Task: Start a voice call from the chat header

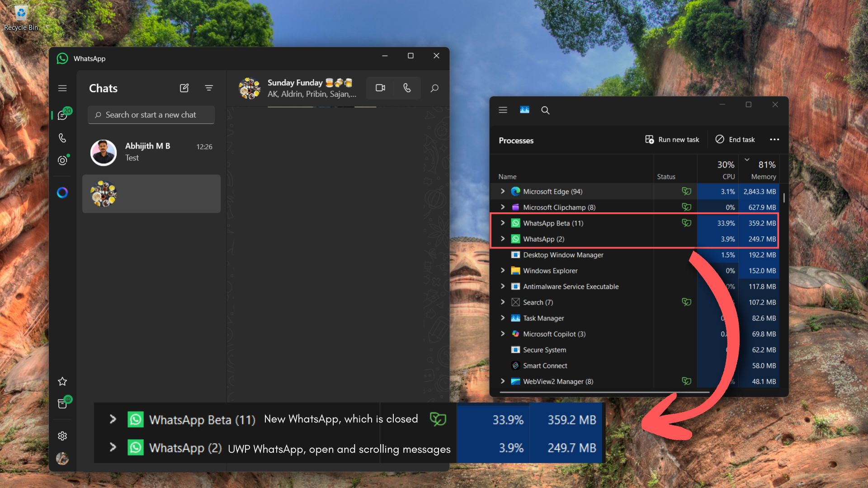Action: pyautogui.click(x=406, y=88)
